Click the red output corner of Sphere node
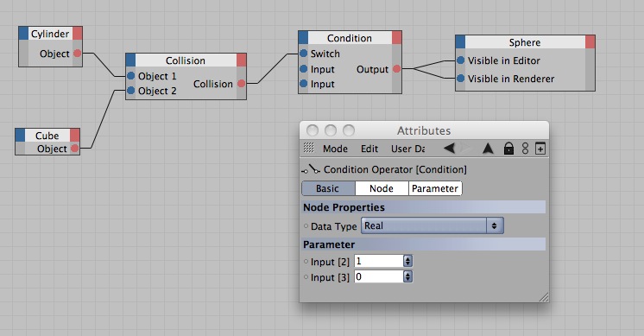This screenshot has width=644, height=336. click(x=590, y=42)
